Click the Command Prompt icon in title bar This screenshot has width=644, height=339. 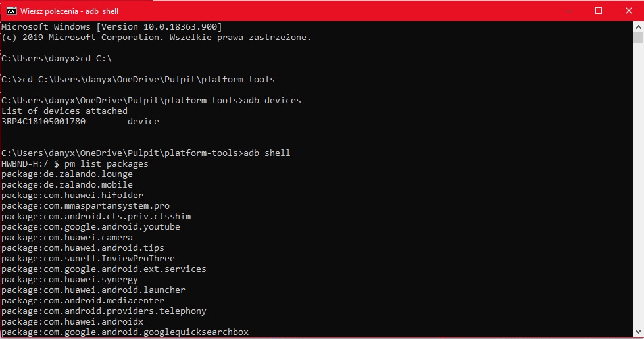click(11, 11)
